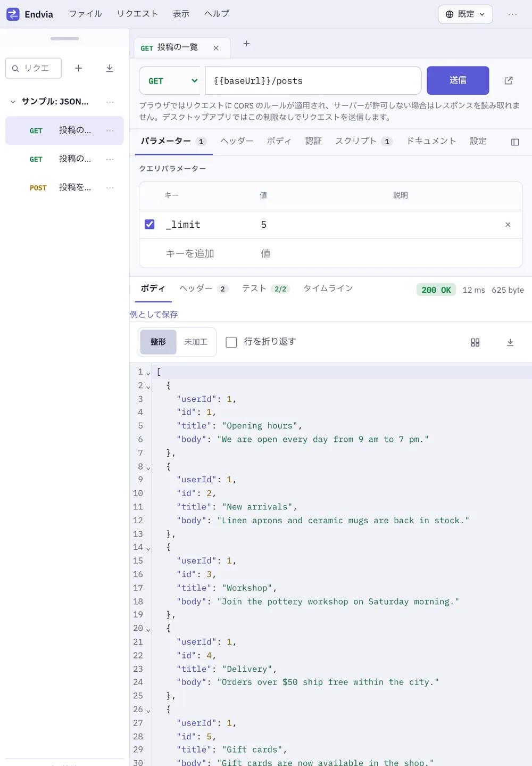The height and width of the screenshot is (766, 532).
Task: Add a new request with sidebar plus icon
Action: point(78,68)
